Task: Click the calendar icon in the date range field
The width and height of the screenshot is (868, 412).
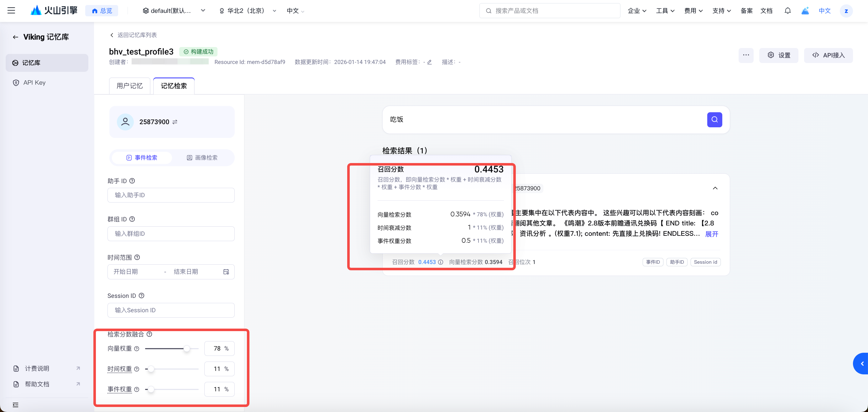Action: (x=226, y=272)
